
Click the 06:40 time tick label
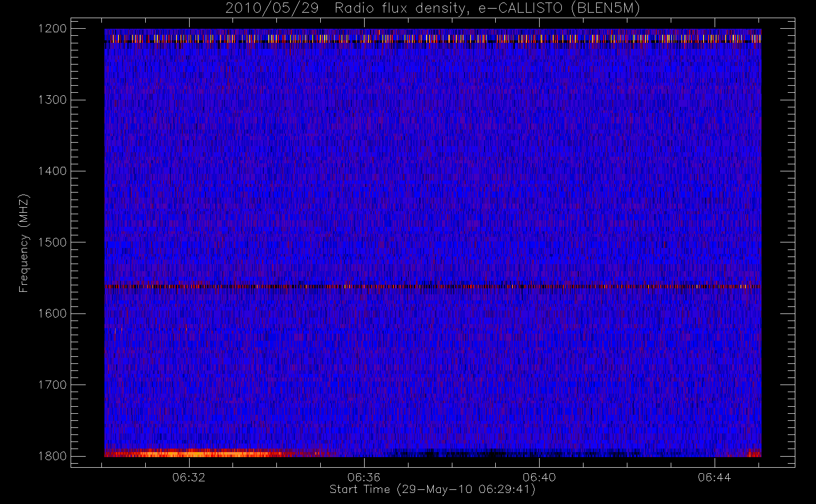540,477
